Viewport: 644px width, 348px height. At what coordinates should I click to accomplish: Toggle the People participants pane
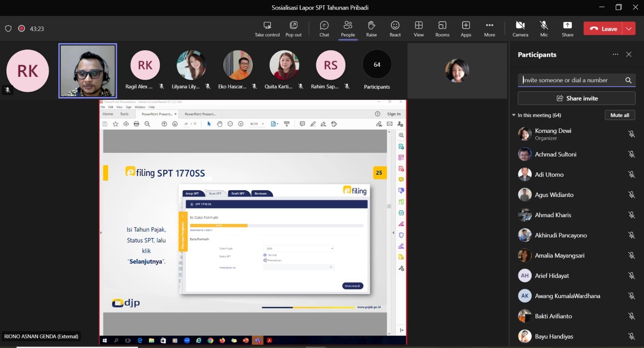pos(348,29)
